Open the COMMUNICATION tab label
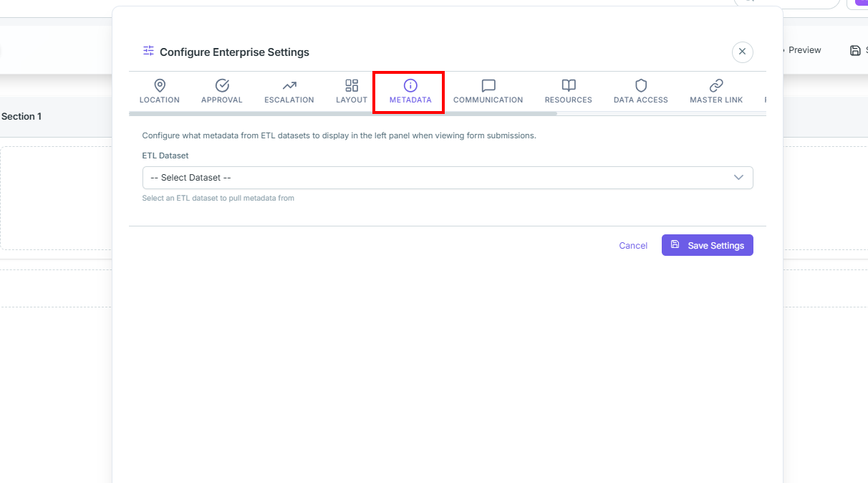Image resolution: width=868 pixels, height=483 pixels. [x=488, y=100]
